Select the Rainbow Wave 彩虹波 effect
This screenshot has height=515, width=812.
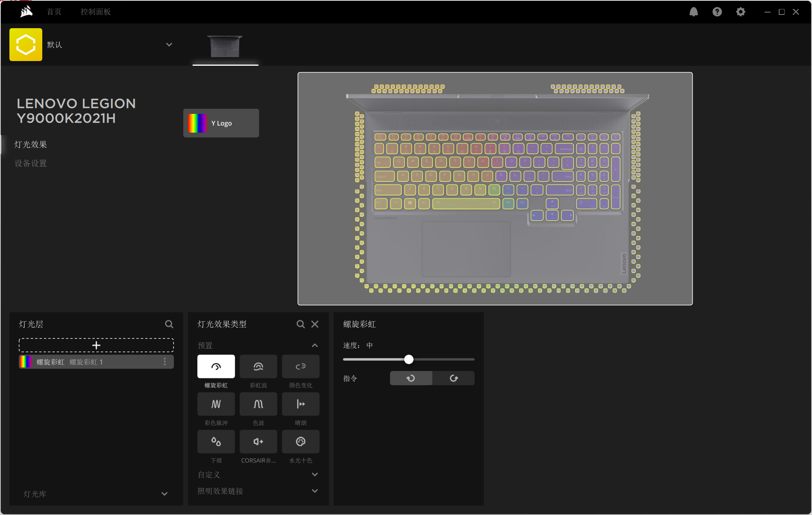258,367
